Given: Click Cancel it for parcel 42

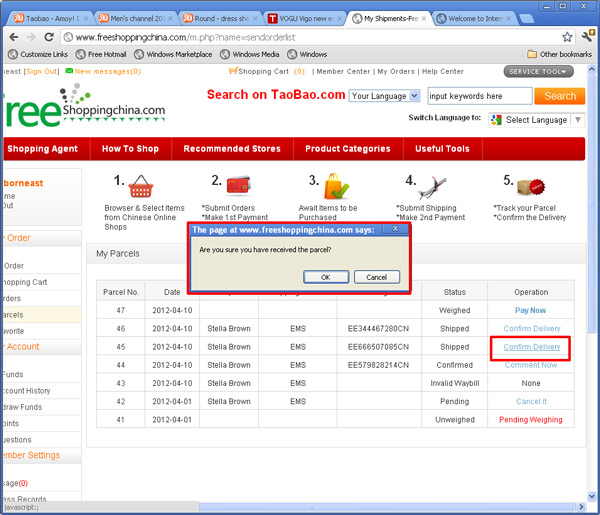Looking at the screenshot, I should pyautogui.click(x=531, y=401).
